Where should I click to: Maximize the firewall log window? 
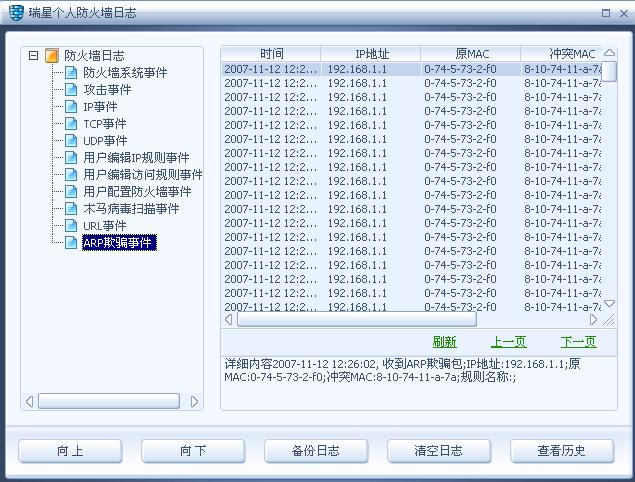606,13
